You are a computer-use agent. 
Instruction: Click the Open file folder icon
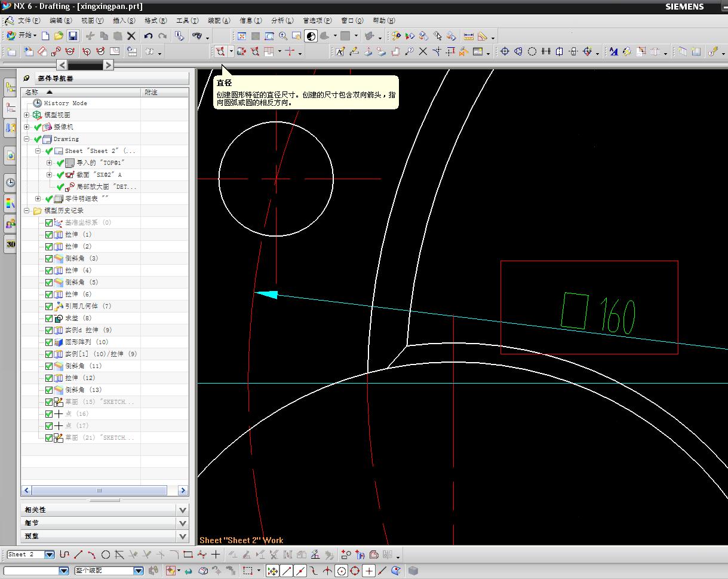[59, 36]
